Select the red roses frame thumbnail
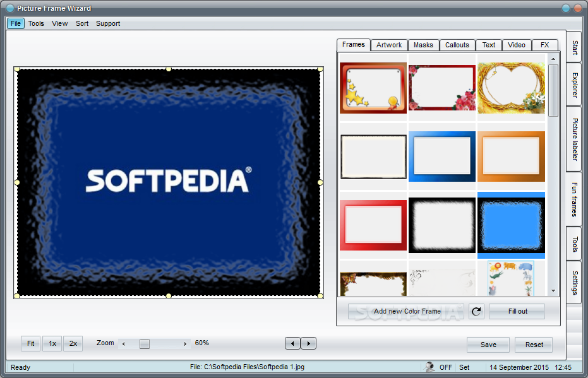588x378 pixels. 442,88
